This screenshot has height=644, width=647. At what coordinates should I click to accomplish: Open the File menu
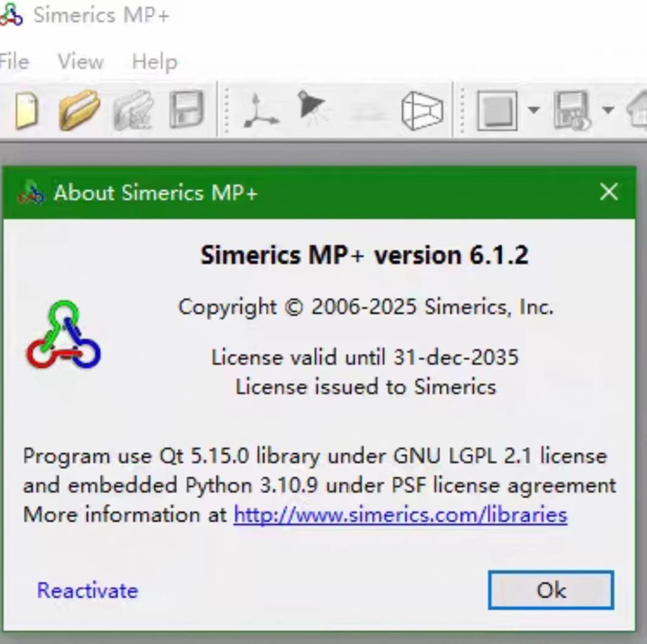click(15, 61)
